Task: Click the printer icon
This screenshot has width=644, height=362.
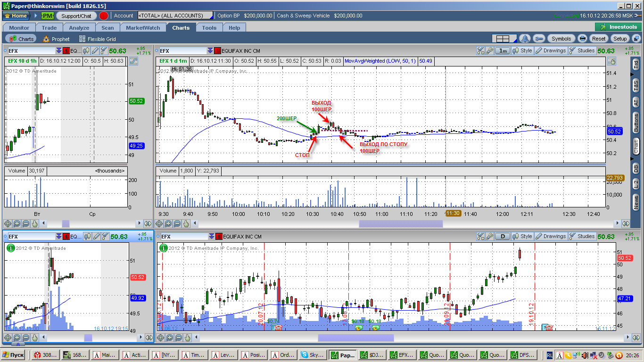Action: coord(582,39)
